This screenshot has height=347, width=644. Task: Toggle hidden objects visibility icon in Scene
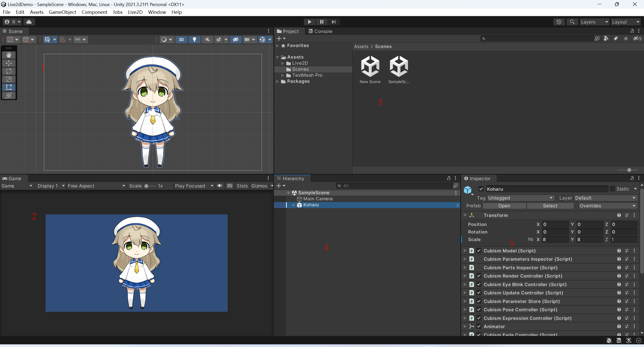point(236,40)
